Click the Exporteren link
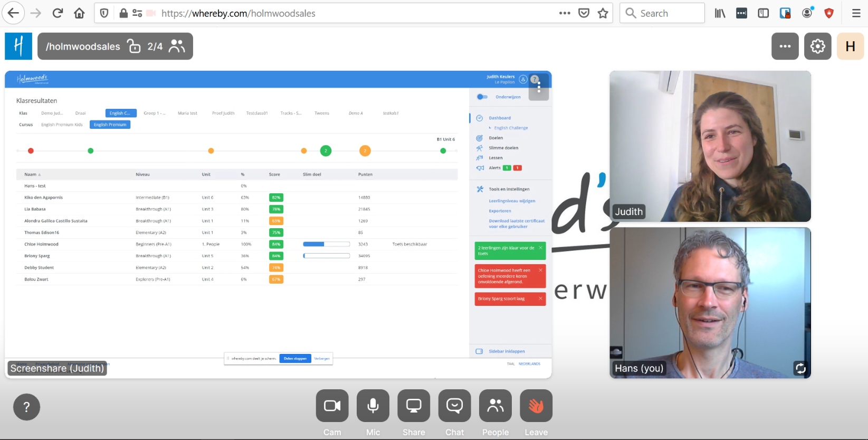 [x=500, y=211]
